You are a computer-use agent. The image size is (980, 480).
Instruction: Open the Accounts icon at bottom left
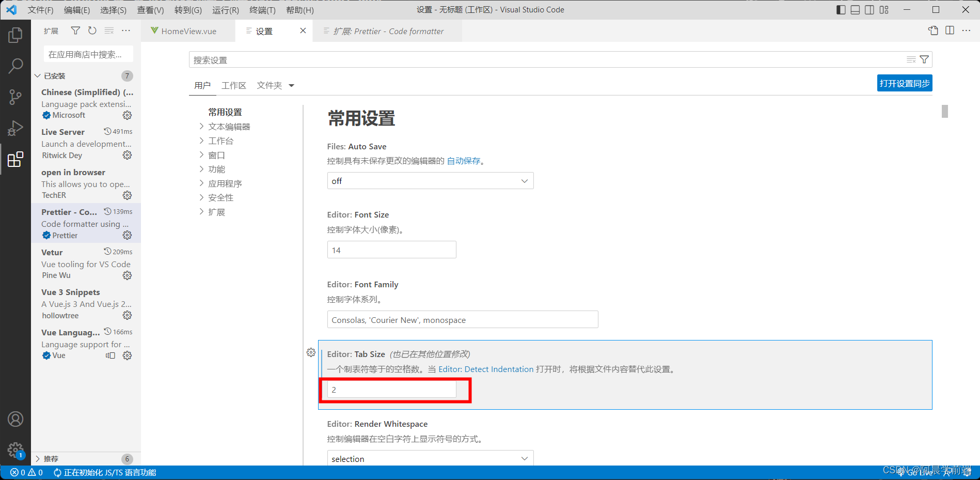[x=15, y=419]
